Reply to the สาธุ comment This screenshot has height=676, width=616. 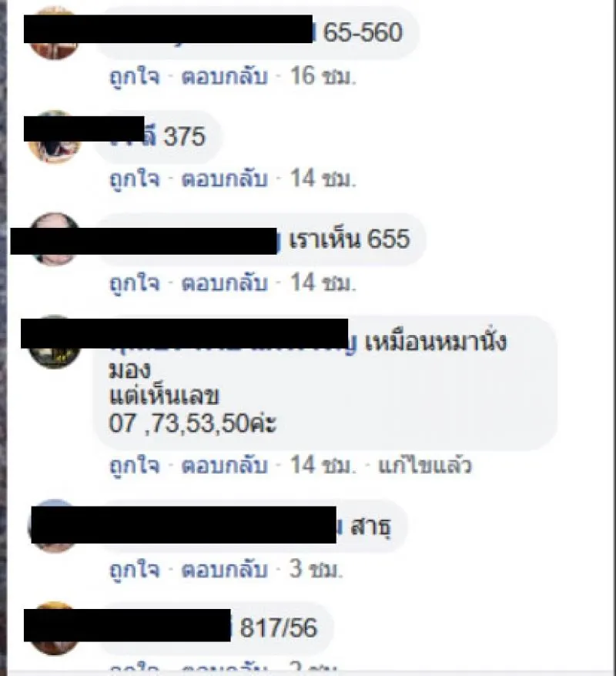224,570
